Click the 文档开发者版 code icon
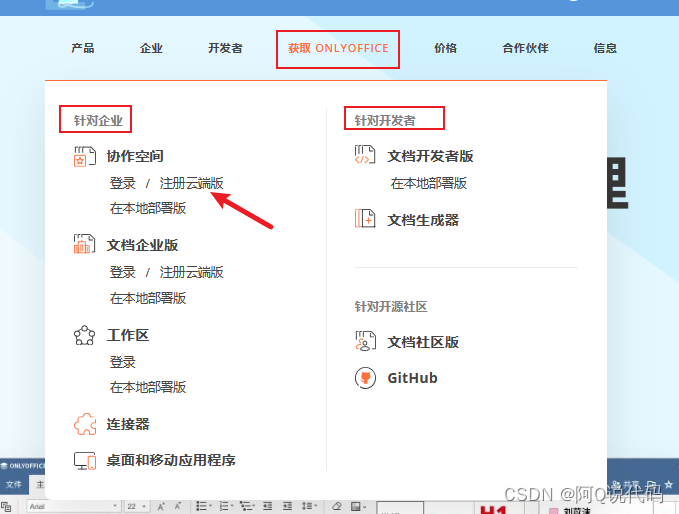Viewport: 679px width, 514px height. 365,155
